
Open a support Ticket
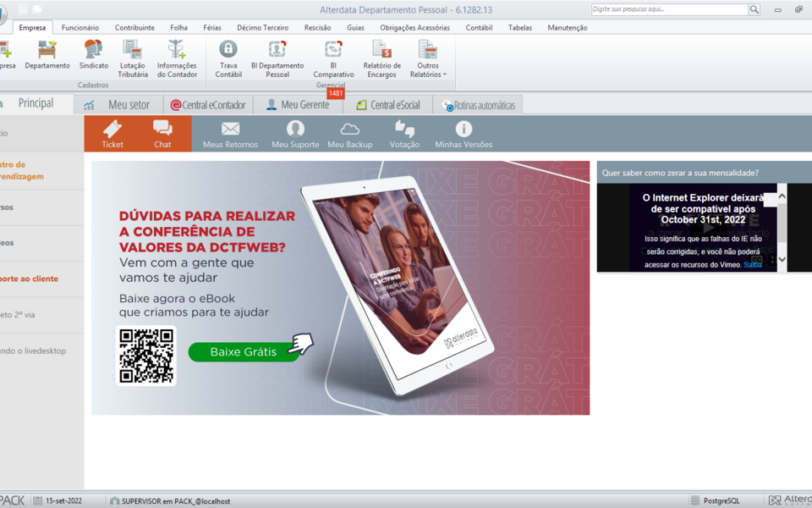point(112,134)
